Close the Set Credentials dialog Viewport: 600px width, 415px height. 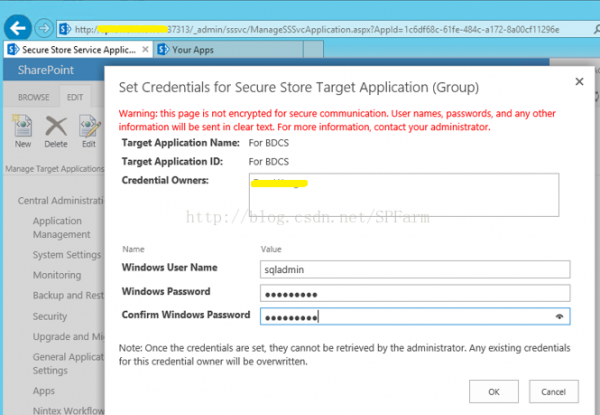[x=579, y=81]
